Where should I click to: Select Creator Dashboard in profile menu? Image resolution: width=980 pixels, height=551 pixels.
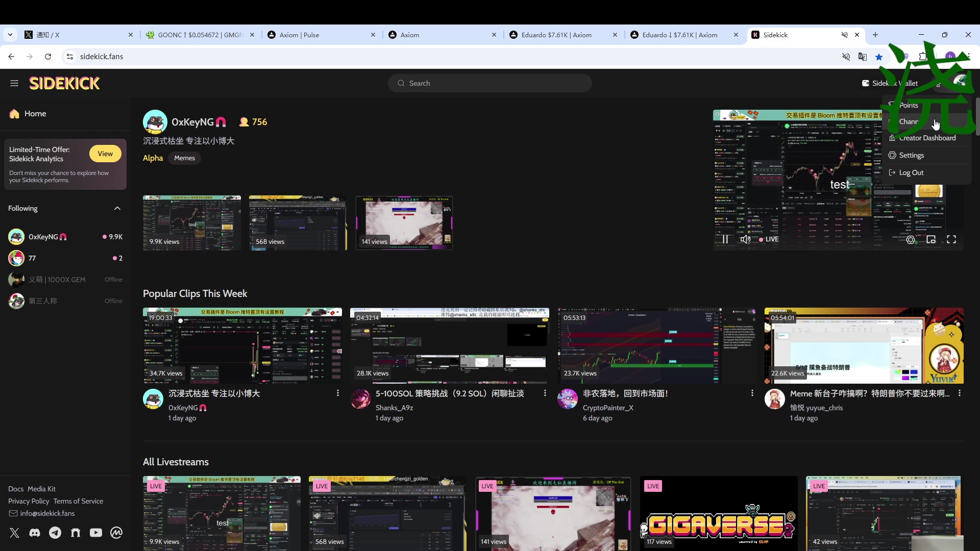coord(922,138)
